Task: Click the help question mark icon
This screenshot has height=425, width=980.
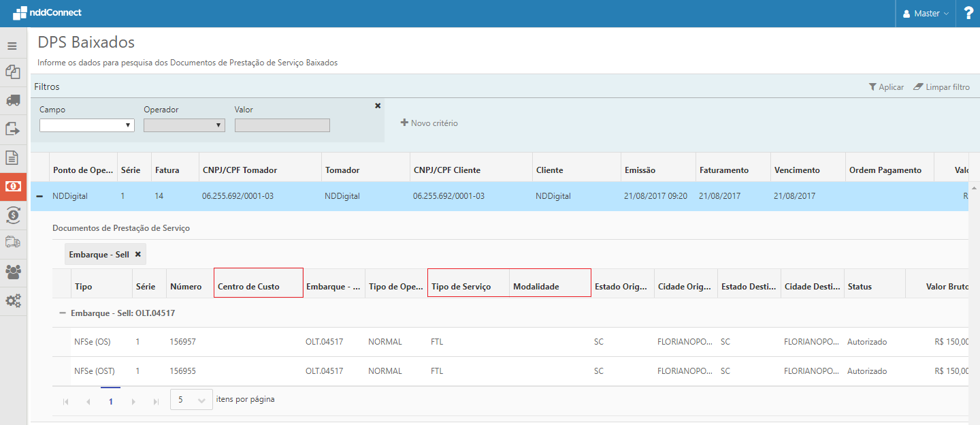Action: [968, 14]
